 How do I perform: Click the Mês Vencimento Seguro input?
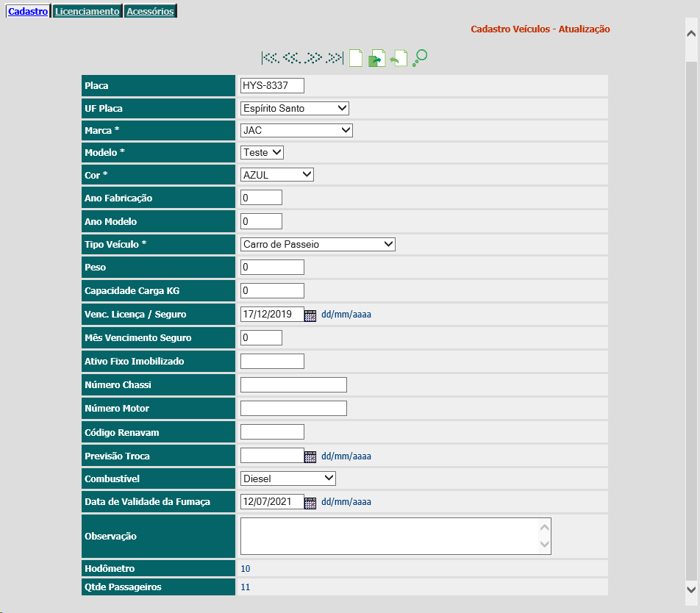(261, 337)
